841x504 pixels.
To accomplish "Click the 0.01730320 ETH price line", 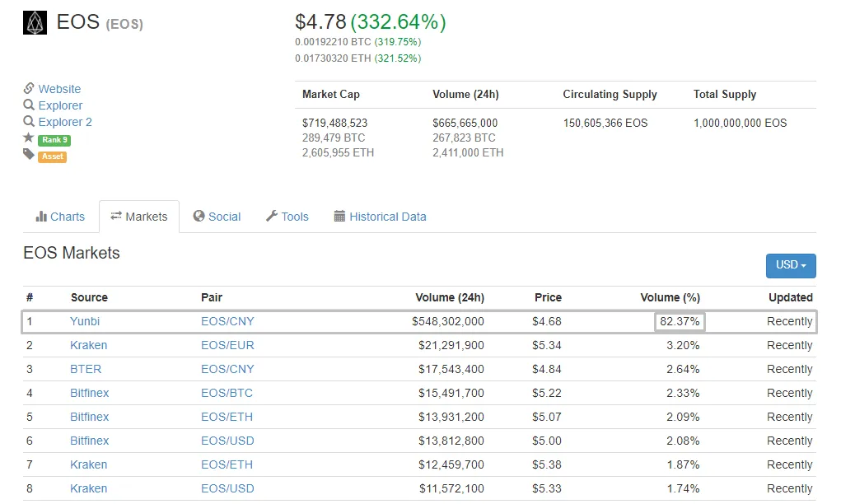I will tap(357, 58).
